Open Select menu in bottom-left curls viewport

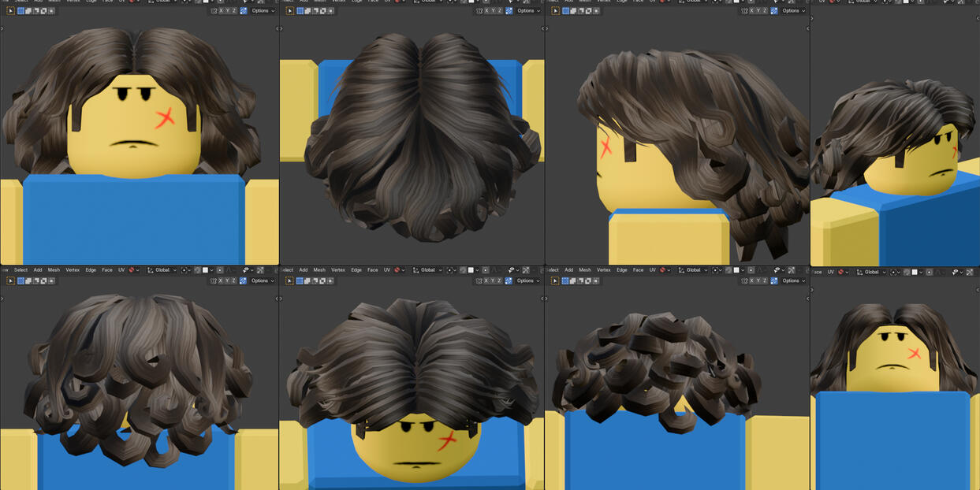20,270
